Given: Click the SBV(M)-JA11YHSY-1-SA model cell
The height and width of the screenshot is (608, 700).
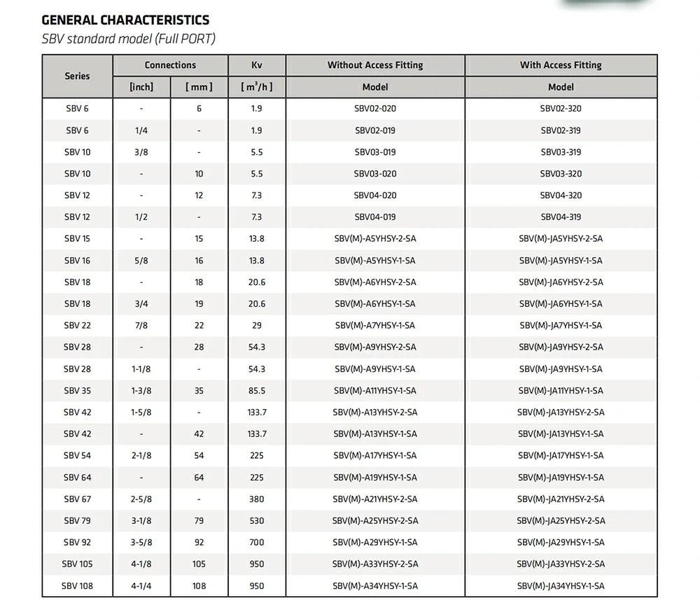Looking at the screenshot, I should (x=561, y=391).
